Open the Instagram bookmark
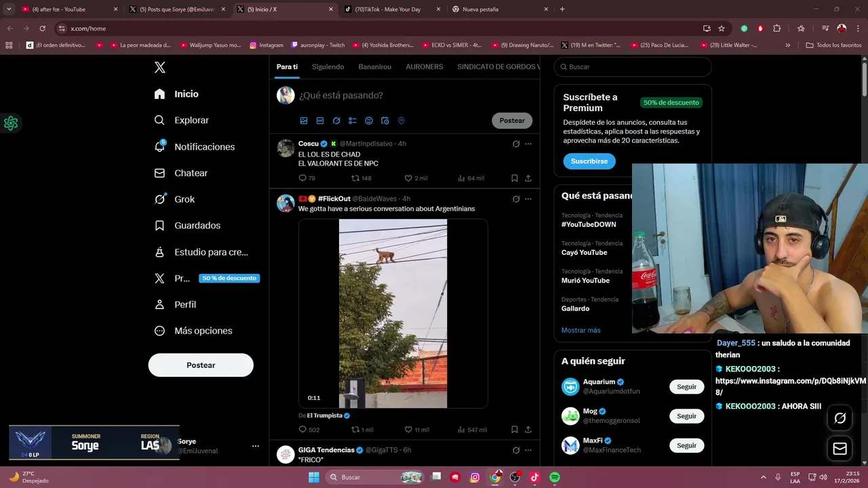Image resolution: width=868 pixels, height=488 pixels. click(267, 45)
